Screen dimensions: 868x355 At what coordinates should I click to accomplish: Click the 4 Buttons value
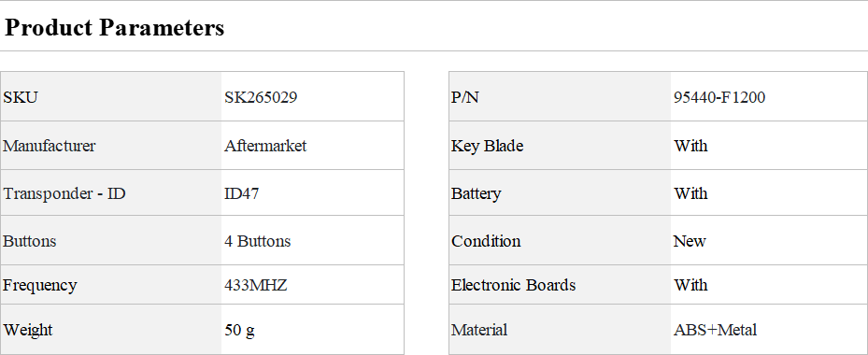pos(258,241)
